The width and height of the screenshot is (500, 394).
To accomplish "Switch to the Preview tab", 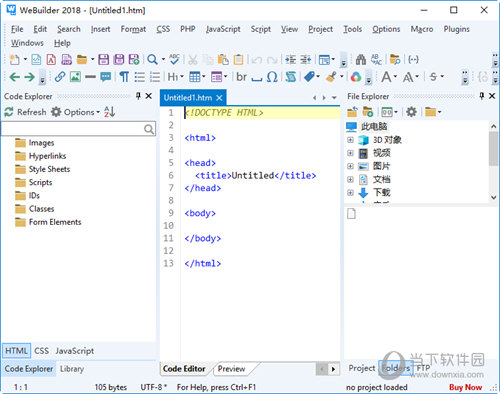I will (231, 369).
